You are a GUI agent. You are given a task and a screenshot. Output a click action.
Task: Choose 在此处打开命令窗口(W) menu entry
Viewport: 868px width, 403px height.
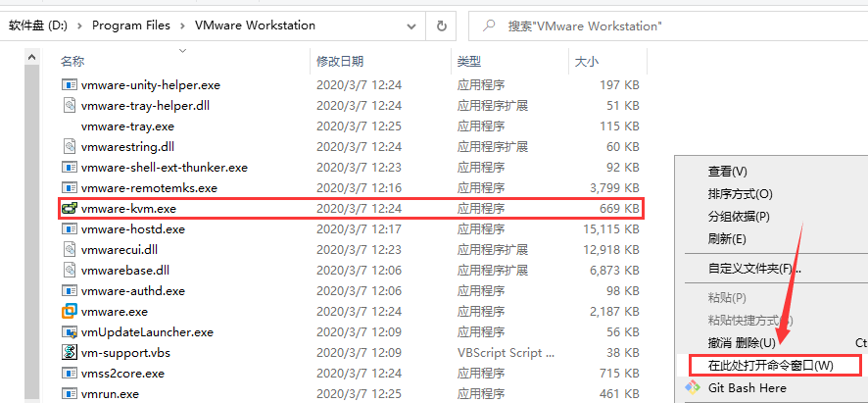click(x=775, y=365)
